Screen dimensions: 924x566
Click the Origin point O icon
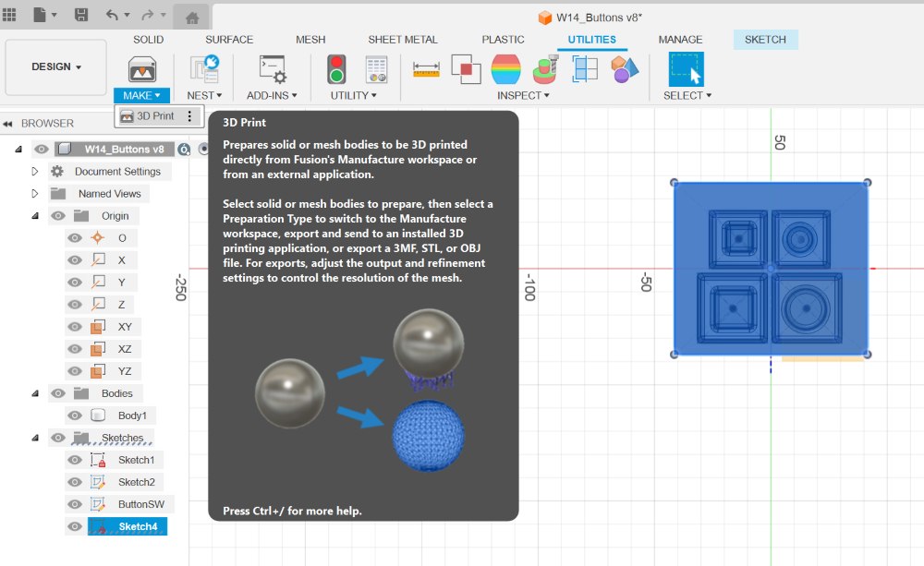[98, 238]
